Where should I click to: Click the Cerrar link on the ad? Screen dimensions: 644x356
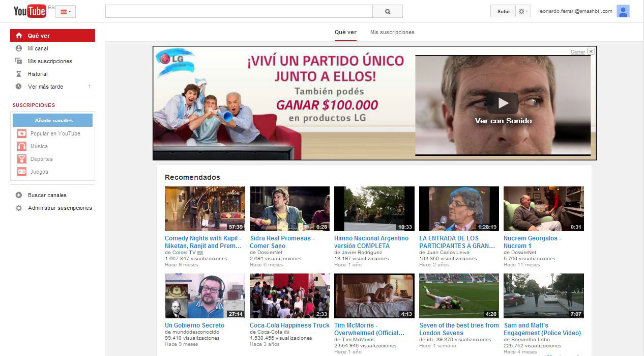(x=578, y=52)
